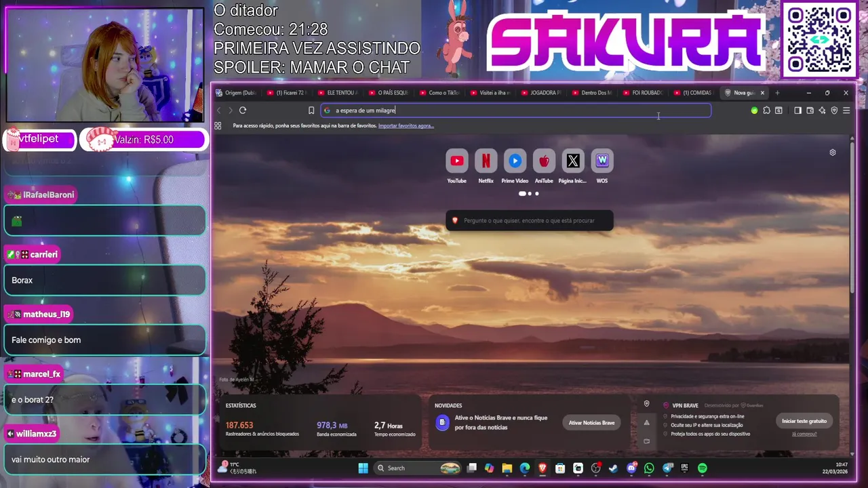
Task: Click the 'Importar favoritos agora' link
Action: click(x=406, y=126)
